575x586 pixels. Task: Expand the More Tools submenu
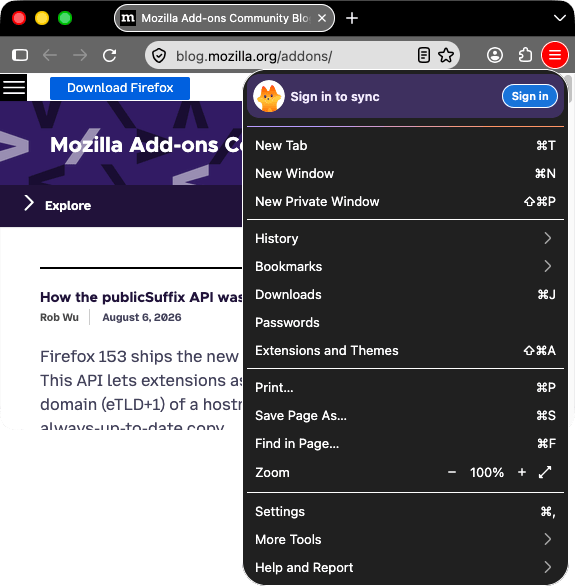(405, 540)
